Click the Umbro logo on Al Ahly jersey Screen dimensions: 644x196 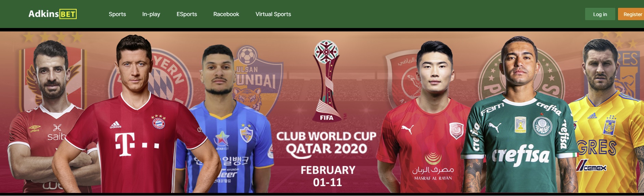35,128
